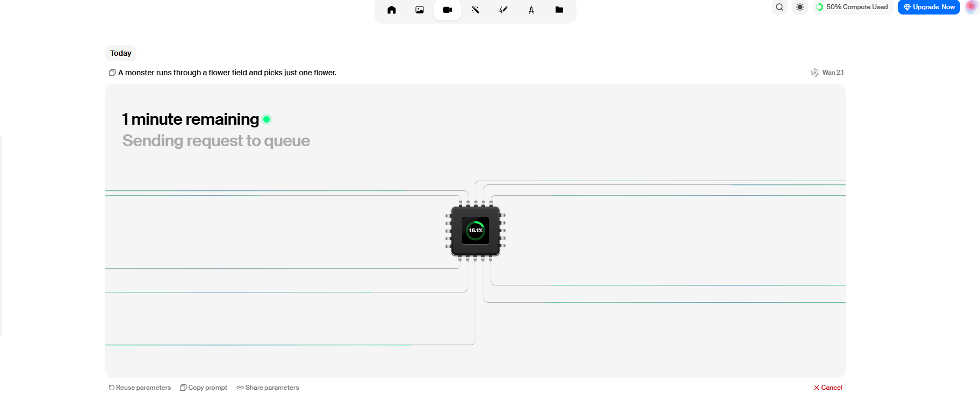Toggle light/dark theme sun icon

click(800, 7)
